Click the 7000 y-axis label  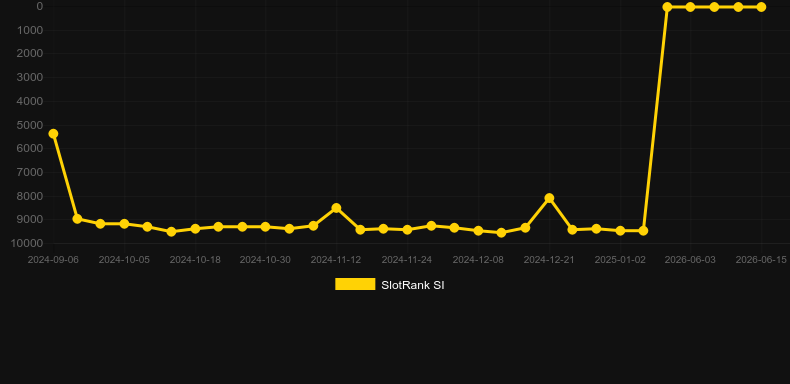[30, 172]
